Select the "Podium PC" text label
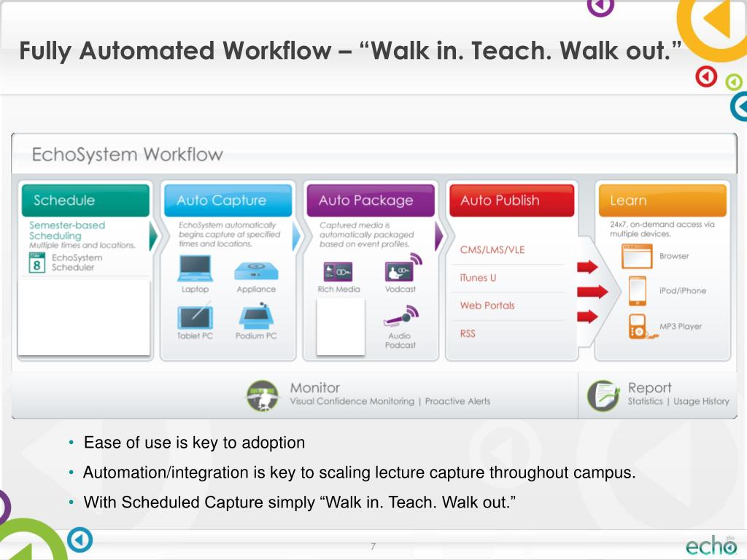 pos(256,335)
